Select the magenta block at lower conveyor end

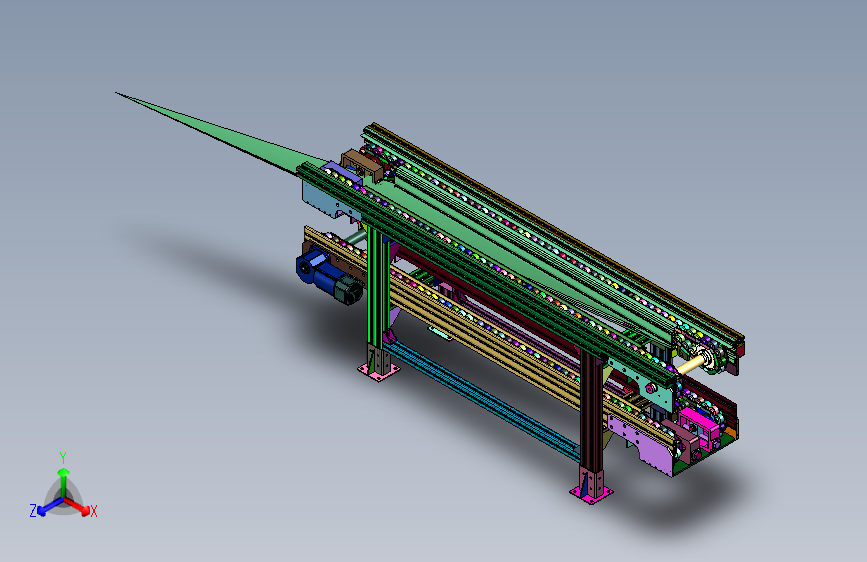[x=699, y=425]
